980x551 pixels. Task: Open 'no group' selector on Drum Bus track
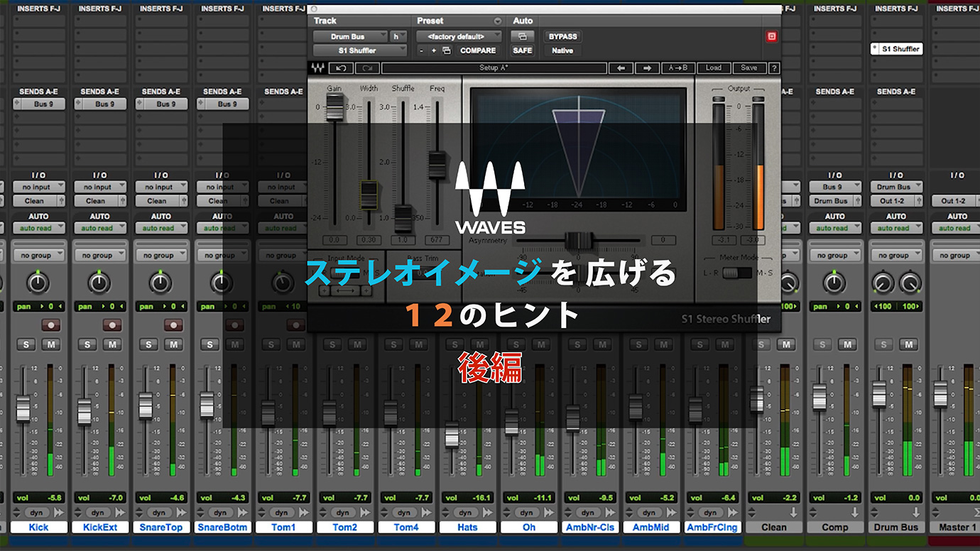895,256
